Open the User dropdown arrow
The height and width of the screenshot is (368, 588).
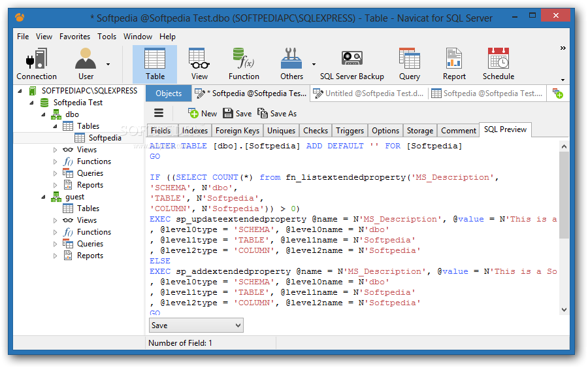pyautogui.click(x=108, y=64)
